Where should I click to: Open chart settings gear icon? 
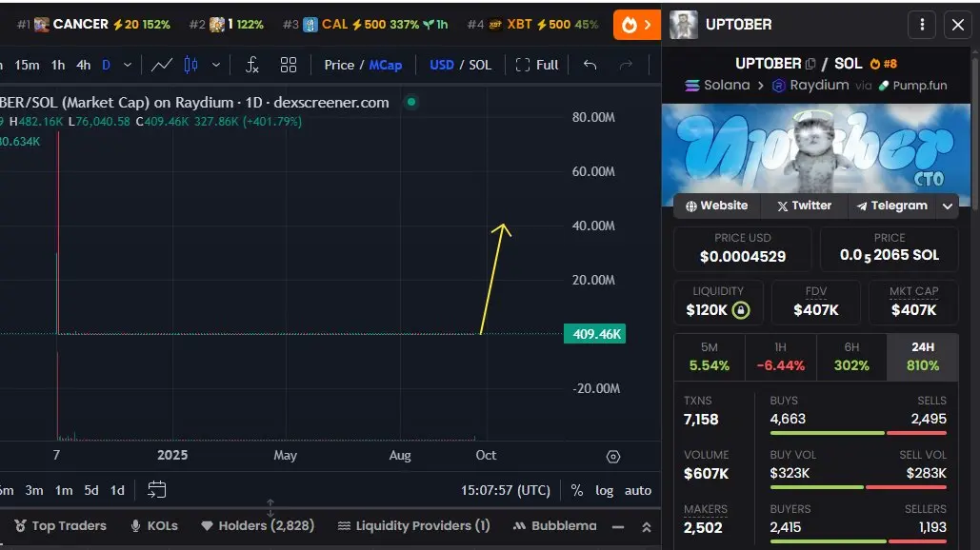coord(613,457)
